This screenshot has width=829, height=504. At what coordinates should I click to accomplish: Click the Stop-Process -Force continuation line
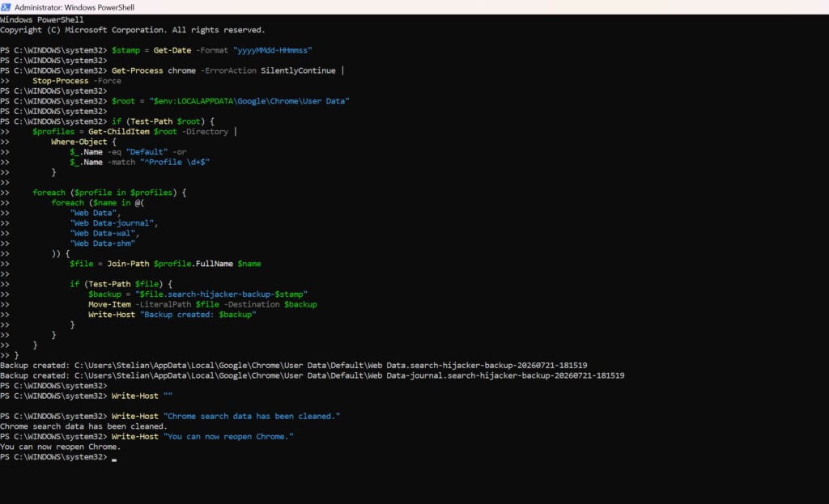(77, 81)
